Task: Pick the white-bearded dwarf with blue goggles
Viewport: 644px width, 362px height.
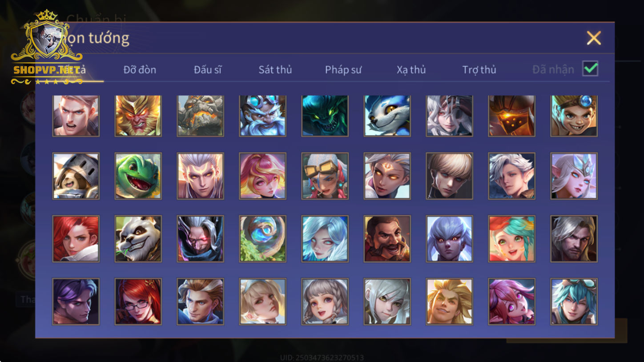Action: (x=262, y=116)
